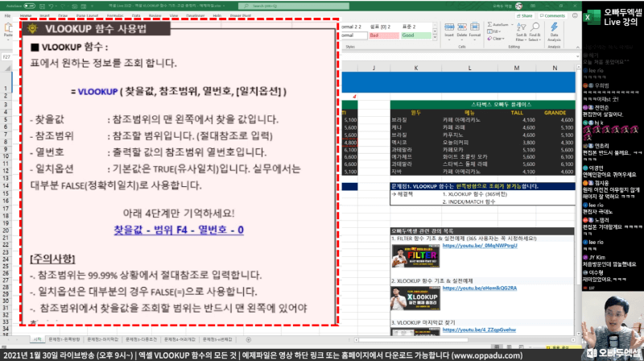Click the ribbon display options icon
Image resolution: width=644 pixels, height=361 pixels.
tap(533, 6)
